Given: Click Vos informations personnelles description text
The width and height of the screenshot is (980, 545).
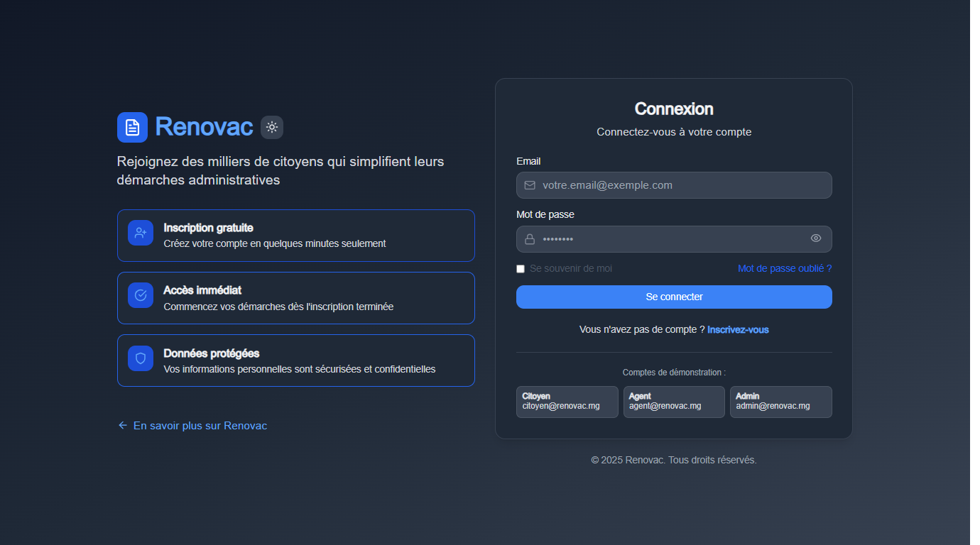Looking at the screenshot, I should tap(300, 369).
